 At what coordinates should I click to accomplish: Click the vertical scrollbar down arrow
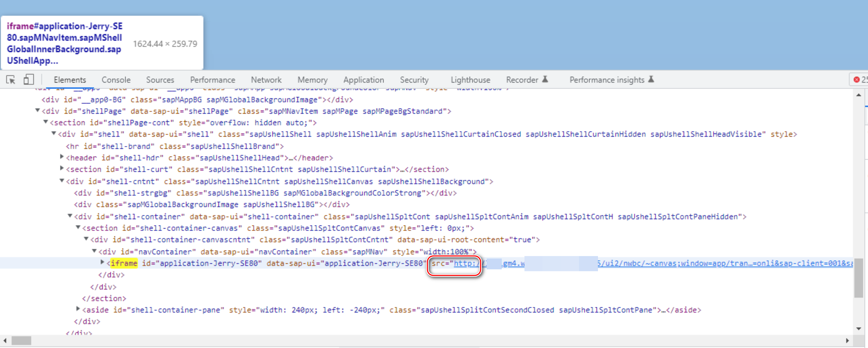click(x=858, y=329)
